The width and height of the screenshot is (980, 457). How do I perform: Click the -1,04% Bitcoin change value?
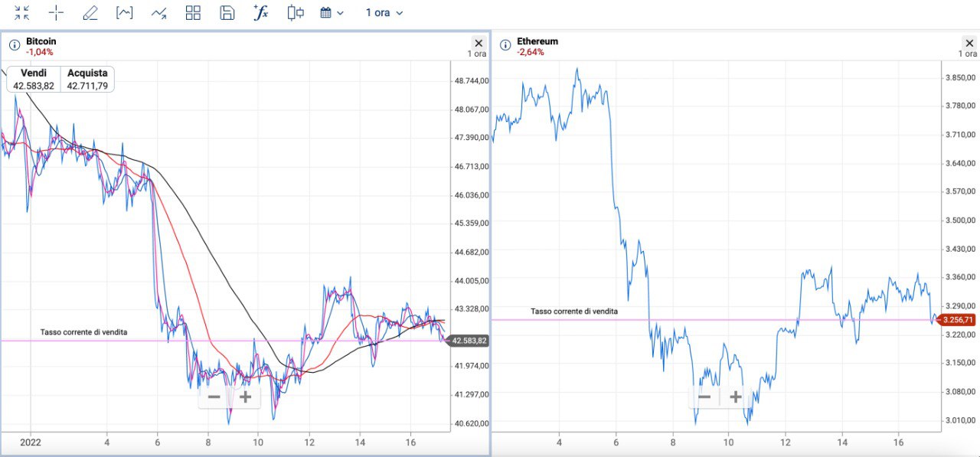click(40, 52)
